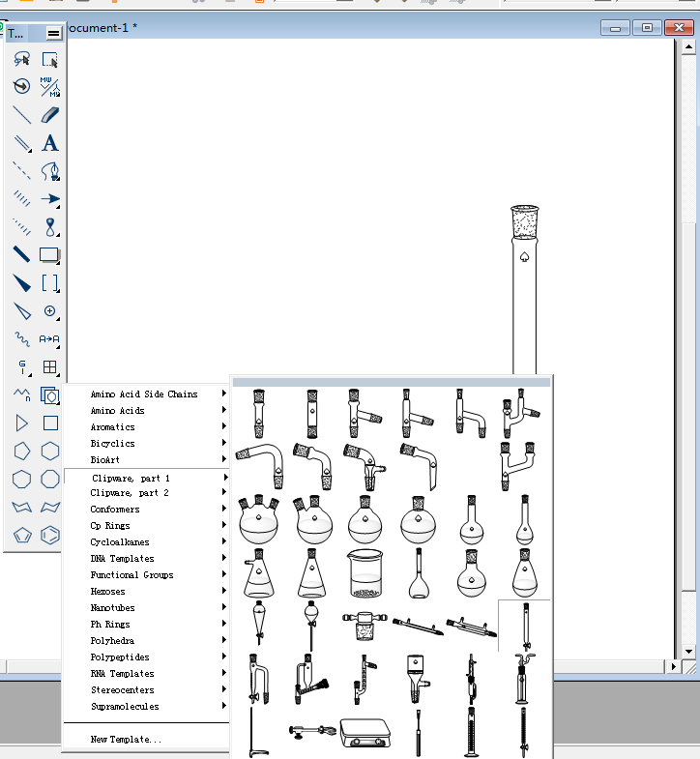Select the Brackets tool
This screenshot has width=700, height=759.
tap(50, 282)
